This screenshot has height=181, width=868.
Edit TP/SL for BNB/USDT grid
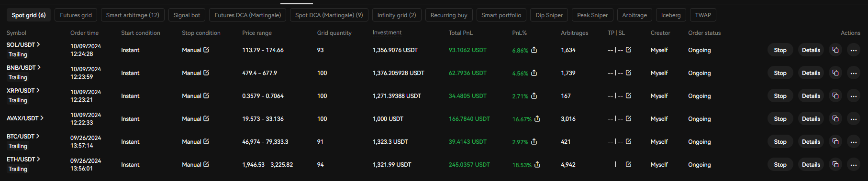[x=628, y=73]
